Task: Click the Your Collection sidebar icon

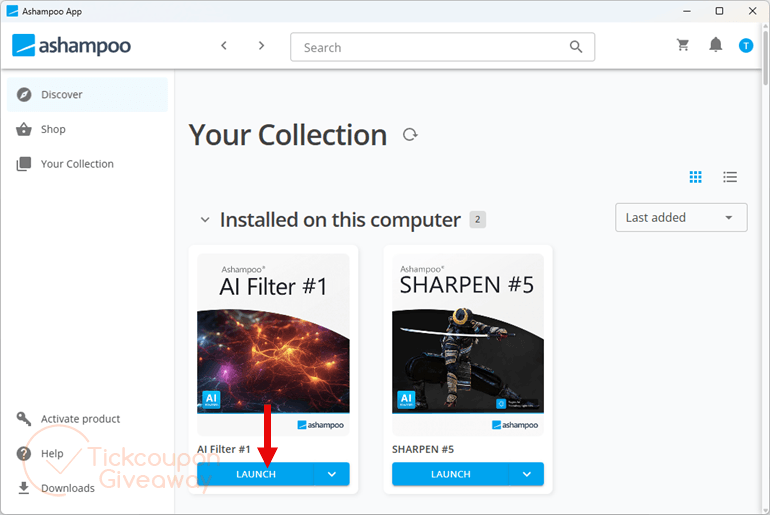Action: click(24, 164)
